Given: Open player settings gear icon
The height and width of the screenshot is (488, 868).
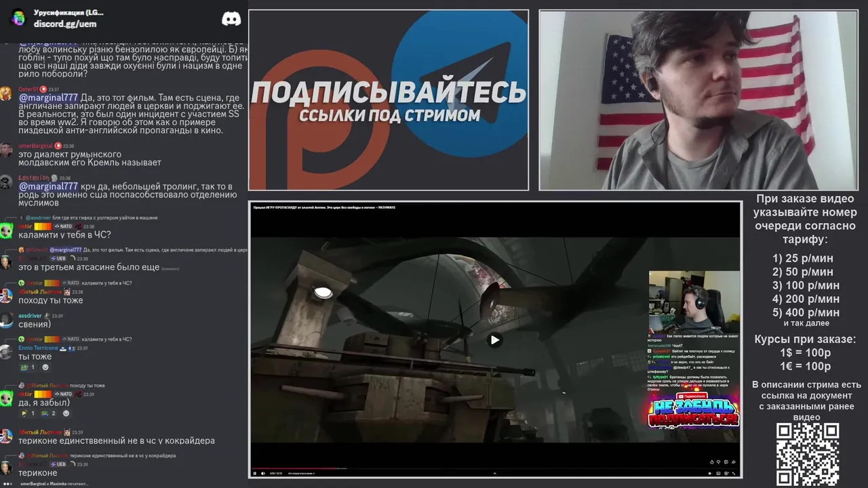Looking at the screenshot, I should click(726, 474).
